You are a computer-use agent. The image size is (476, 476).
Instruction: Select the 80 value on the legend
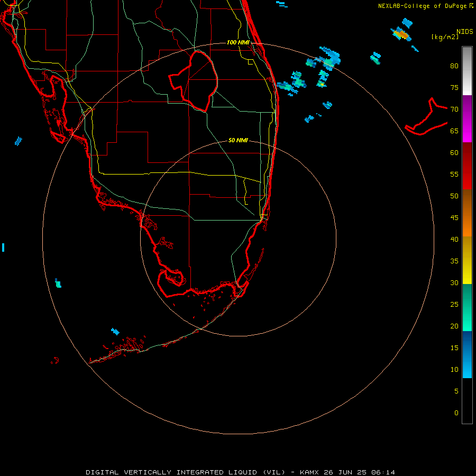pos(454,66)
